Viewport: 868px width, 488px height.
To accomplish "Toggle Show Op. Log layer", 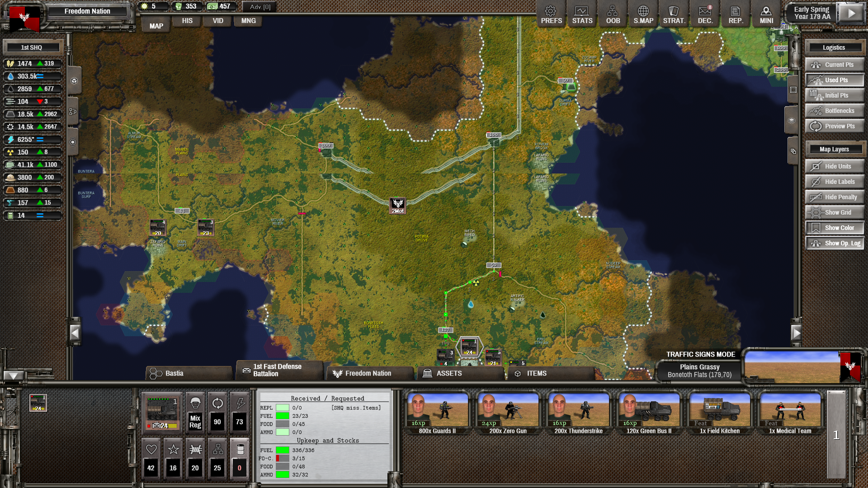I will click(x=835, y=243).
